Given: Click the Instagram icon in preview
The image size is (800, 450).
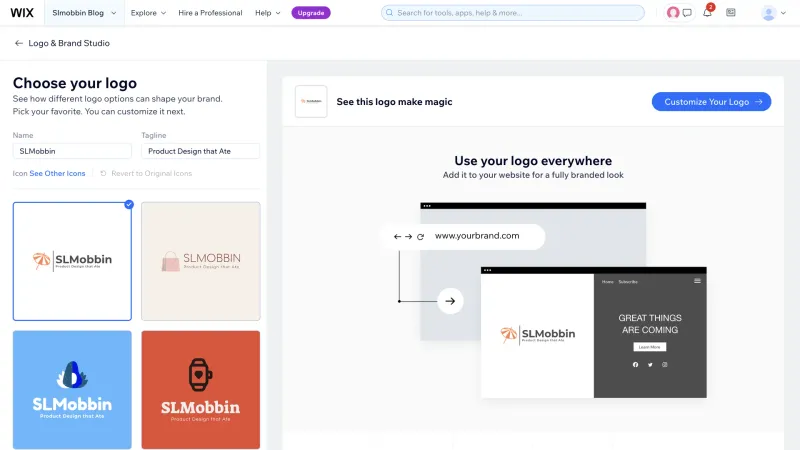Looking at the screenshot, I should 665,364.
